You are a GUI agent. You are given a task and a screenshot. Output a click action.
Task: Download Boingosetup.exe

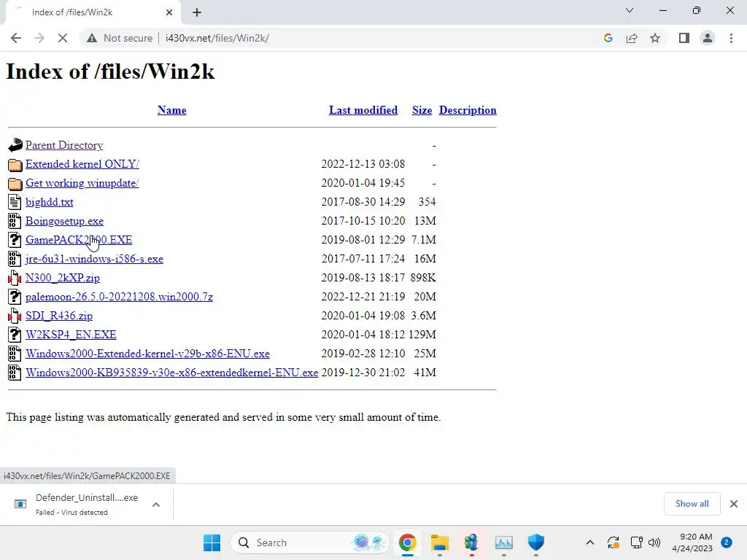point(64,221)
